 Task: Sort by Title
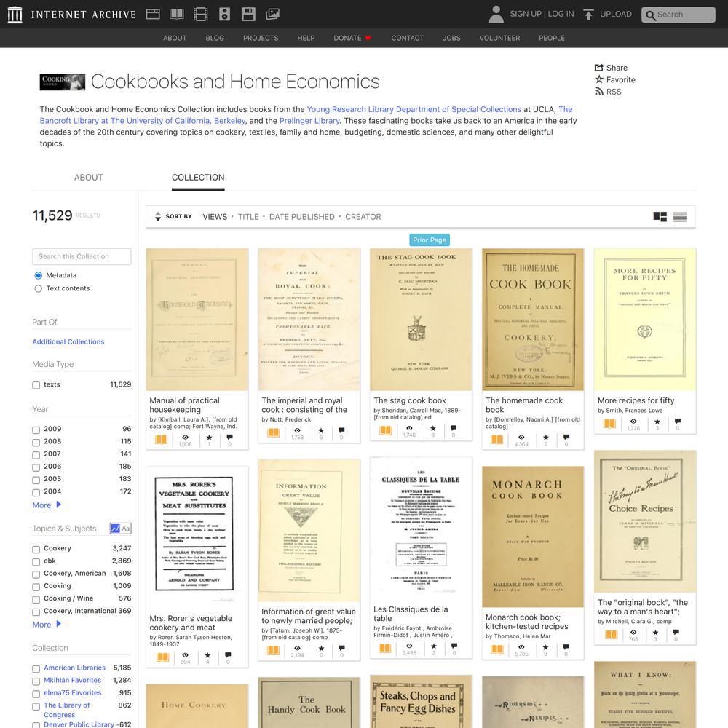click(x=248, y=217)
